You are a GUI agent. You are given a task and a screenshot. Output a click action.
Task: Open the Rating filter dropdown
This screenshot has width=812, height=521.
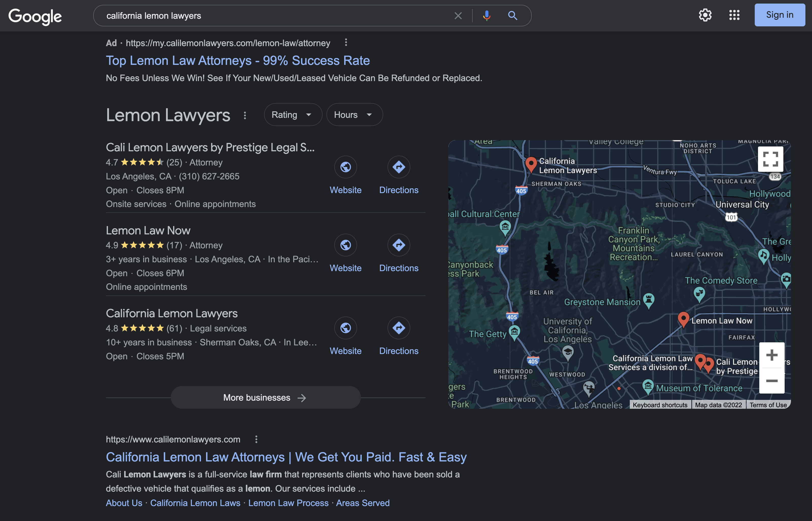pos(293,114)
